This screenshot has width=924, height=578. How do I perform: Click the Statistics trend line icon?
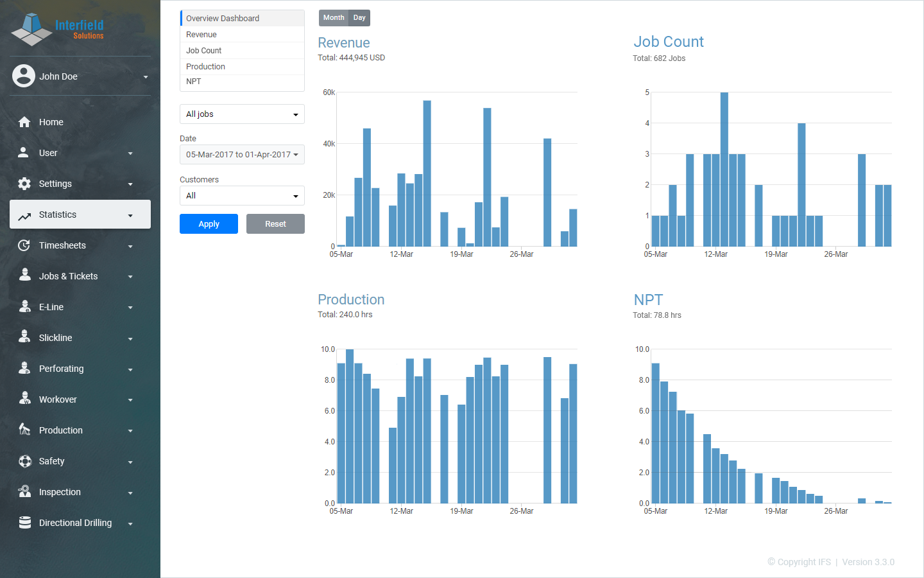pyautogui.click(x=24, y=216)
